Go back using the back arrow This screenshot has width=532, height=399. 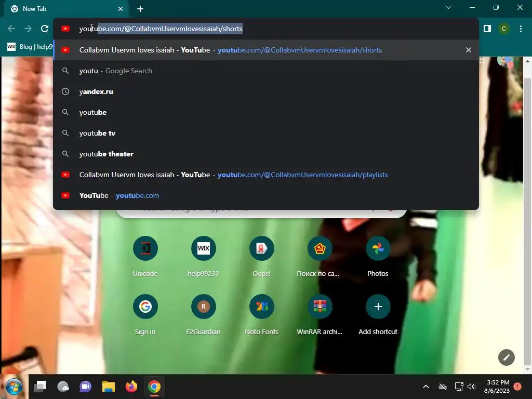pos(11,29)
